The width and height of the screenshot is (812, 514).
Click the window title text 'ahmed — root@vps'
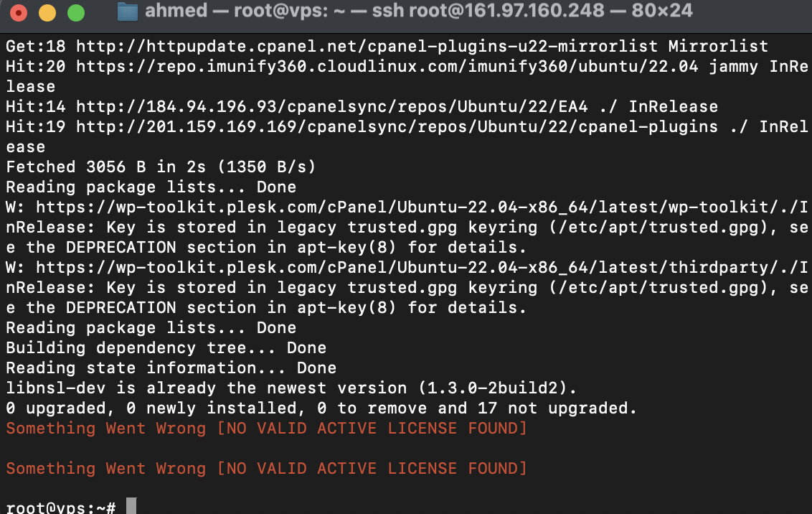(x=237, y=10)
